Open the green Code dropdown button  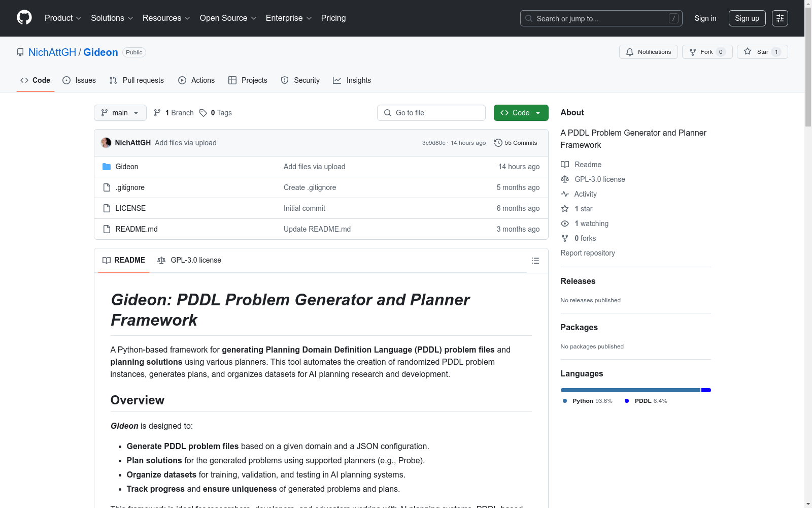521,113
